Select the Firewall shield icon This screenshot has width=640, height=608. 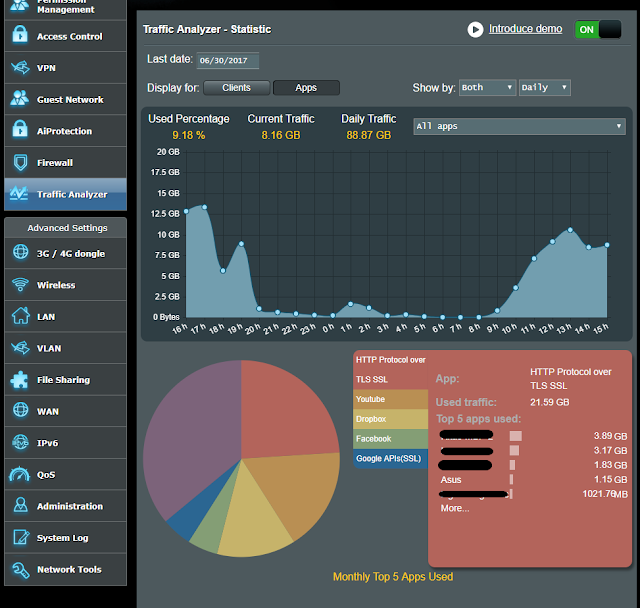20,162
